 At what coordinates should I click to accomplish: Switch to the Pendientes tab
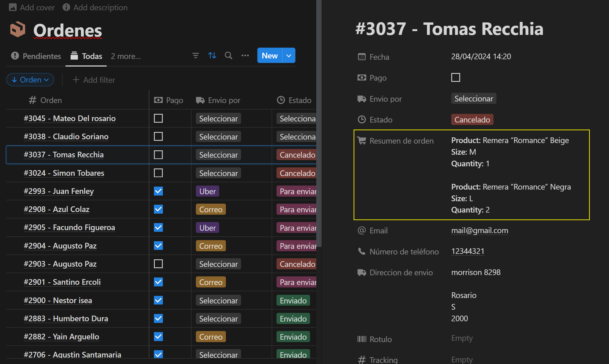coord(36,56)
